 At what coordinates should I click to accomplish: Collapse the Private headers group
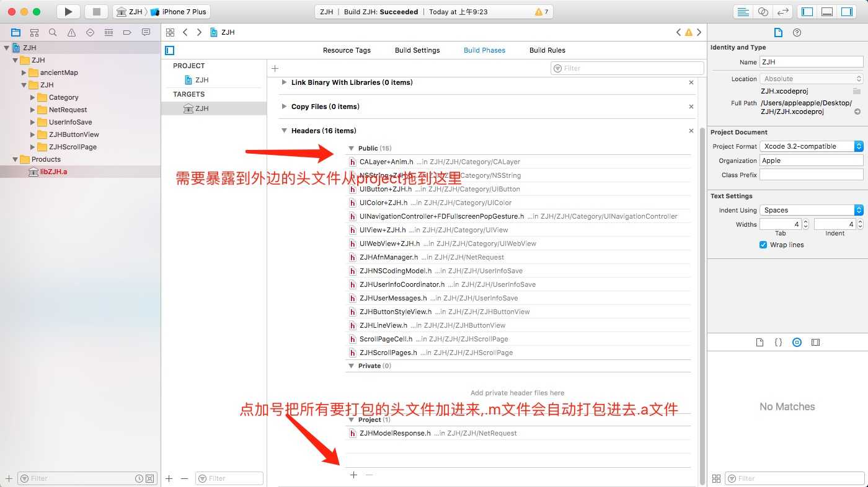point(352,366)
